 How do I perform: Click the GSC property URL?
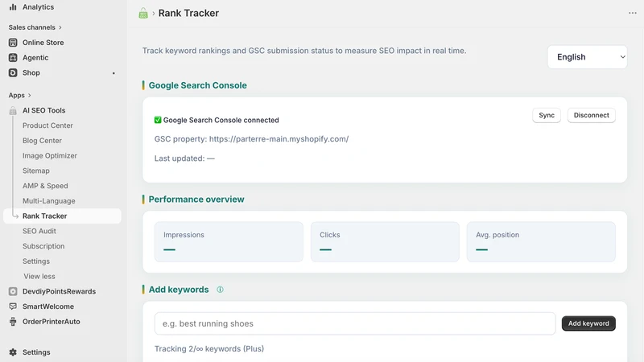(279, 139)
